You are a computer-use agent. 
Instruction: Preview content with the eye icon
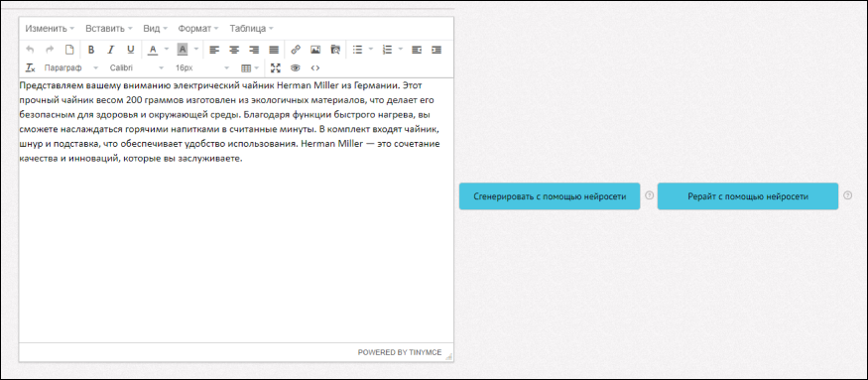pos(295,68)
